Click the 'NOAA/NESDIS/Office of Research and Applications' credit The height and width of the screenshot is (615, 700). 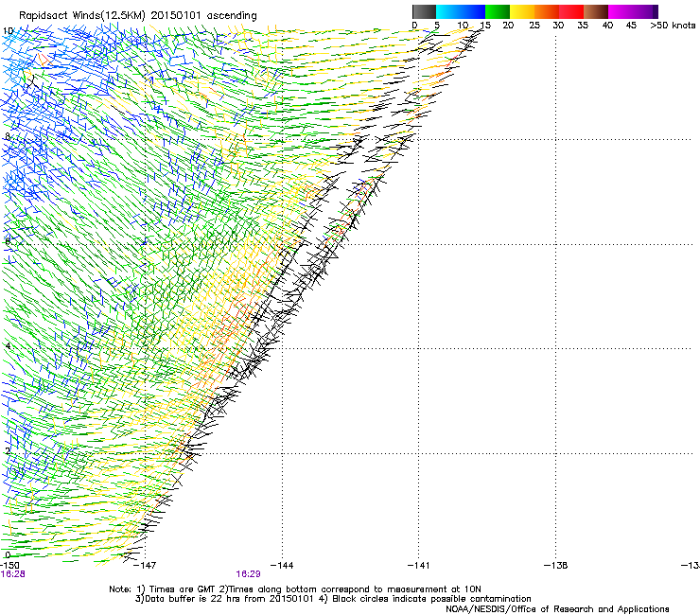tap(557, 609)
